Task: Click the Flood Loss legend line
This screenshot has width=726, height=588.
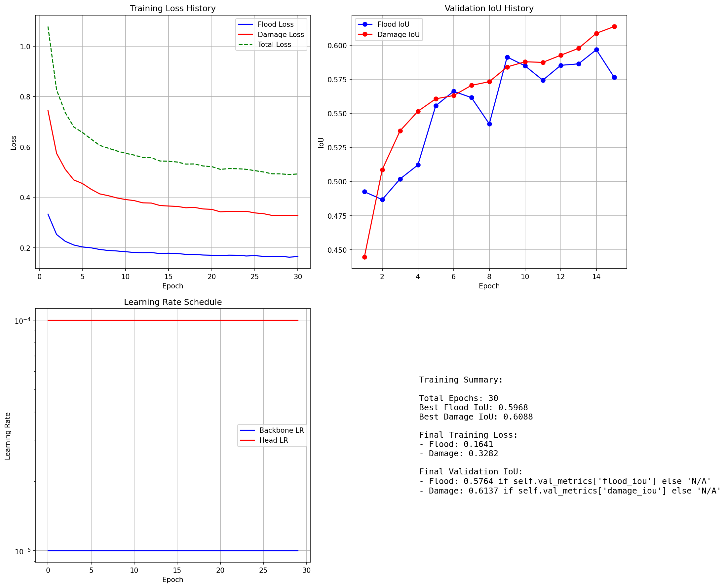Action: click(x=245, y=24)
